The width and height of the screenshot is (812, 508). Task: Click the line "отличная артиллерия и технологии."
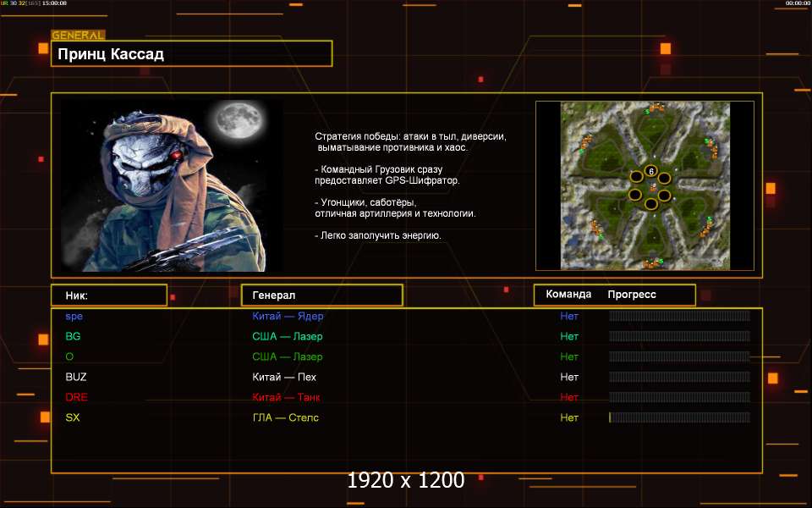[395, 213]
